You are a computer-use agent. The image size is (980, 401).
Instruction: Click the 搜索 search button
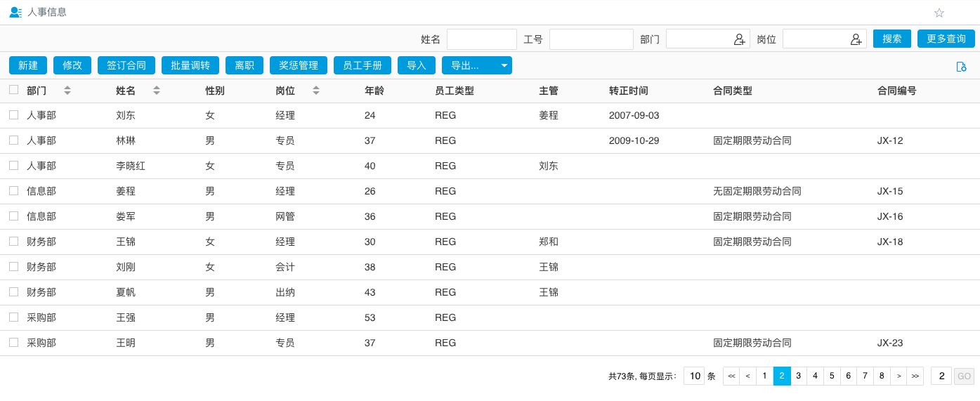[x=891, y=39]
